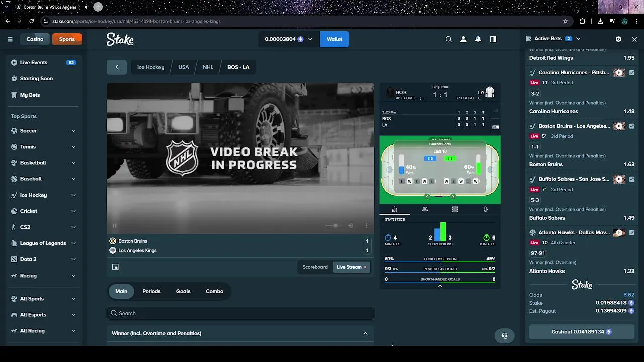The width and height of the screenshot is (644, 362).
Task: Open the hamburger menu in Stake header
Action: (x=10, y=39)
